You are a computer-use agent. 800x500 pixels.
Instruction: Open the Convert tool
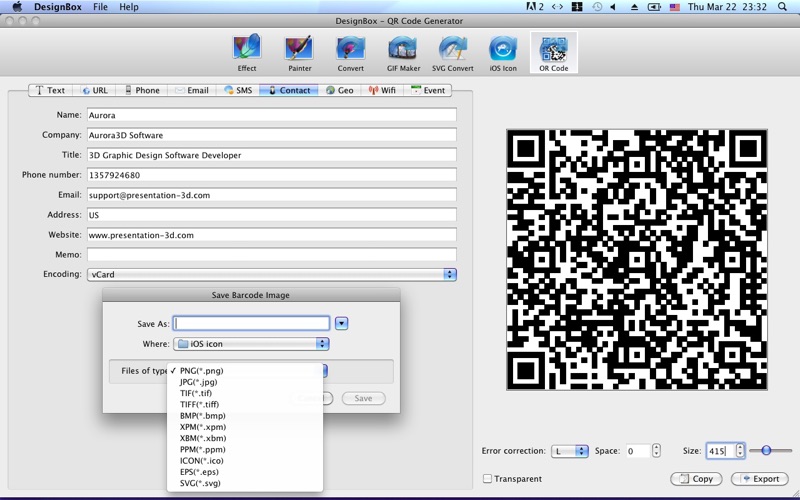[351, 53]
